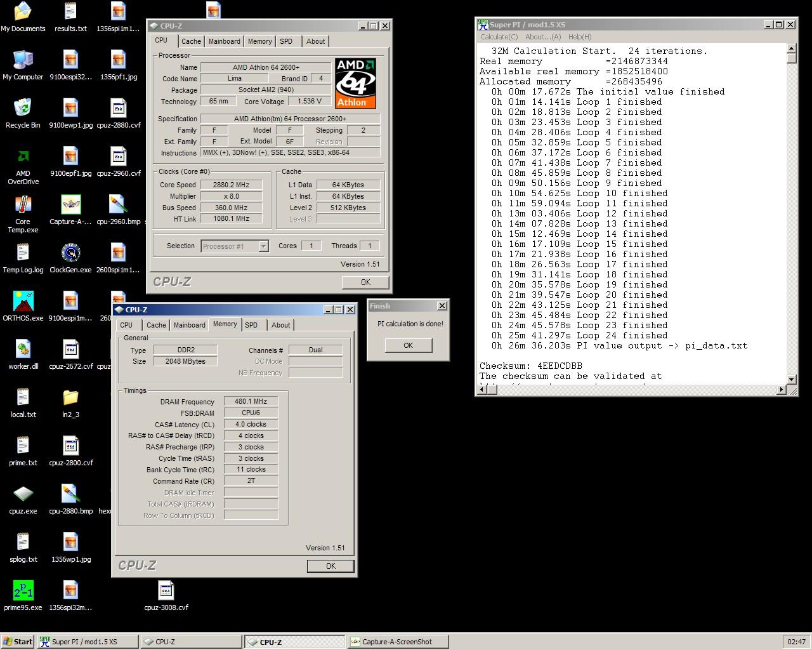This screenshot has width=812, height=650.
Task: Select the Recycle Bin icon
Action: point(23,113)
